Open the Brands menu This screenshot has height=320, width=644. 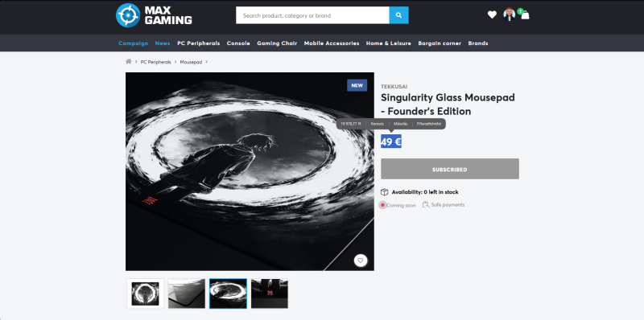pyautogui.click(x=478, y=43)
